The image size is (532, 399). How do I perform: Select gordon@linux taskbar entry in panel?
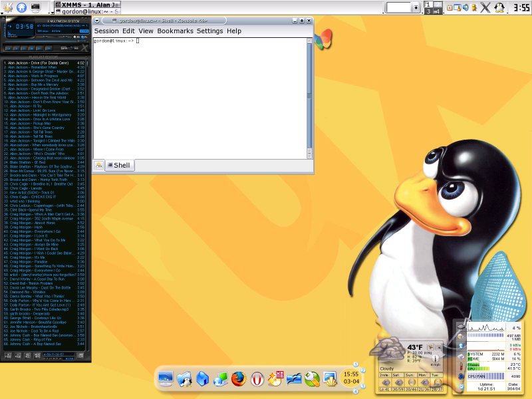pyautogui.click(x=87, y=11)
